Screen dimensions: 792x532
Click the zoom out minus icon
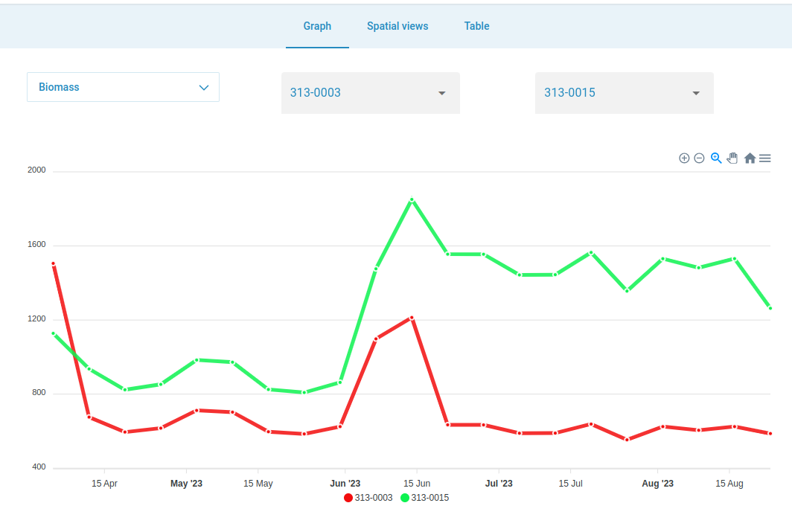tap(699, 158)
